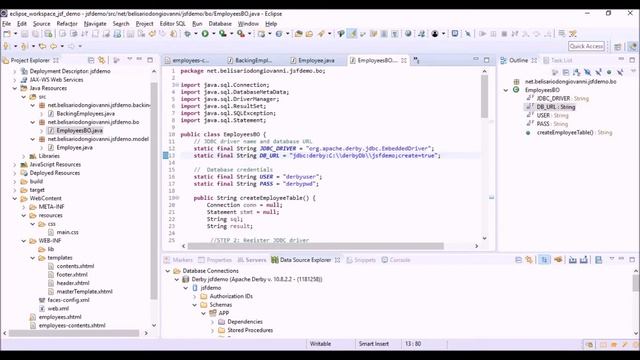This screenshot has width=640, height=360.
Task: Click the editor vertical scrollbar thumb
Action: tap(484, 96)
